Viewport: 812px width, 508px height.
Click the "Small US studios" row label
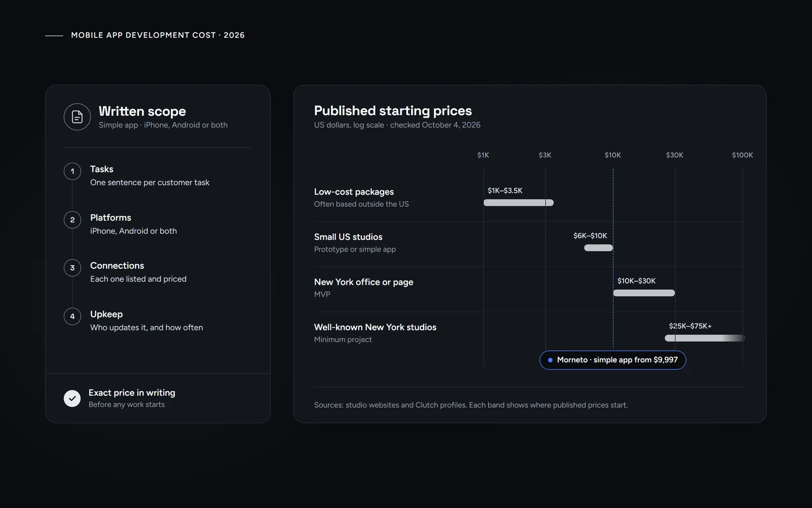point(348,237)
